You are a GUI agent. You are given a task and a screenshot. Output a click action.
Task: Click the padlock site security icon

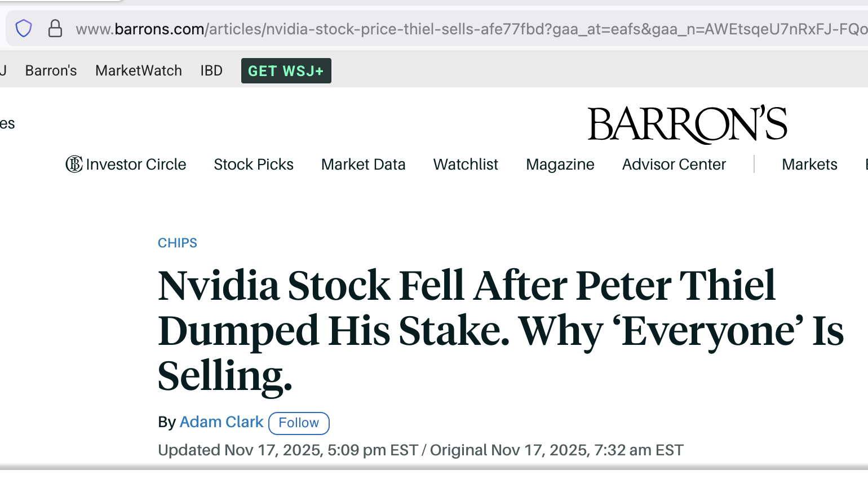click(x=55, y=28)
